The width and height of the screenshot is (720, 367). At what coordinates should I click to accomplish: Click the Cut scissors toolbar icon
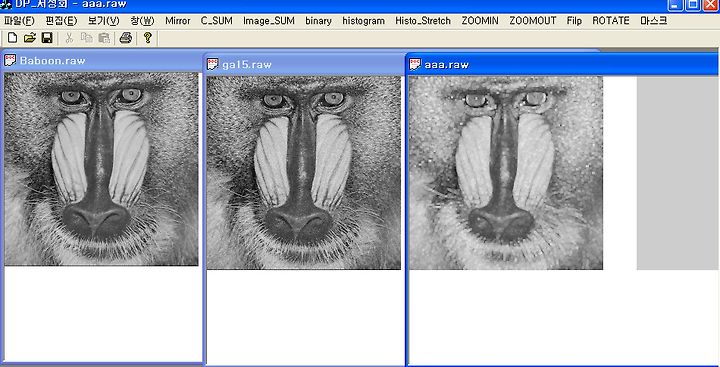pyautogui.click(x=69, y=38)
